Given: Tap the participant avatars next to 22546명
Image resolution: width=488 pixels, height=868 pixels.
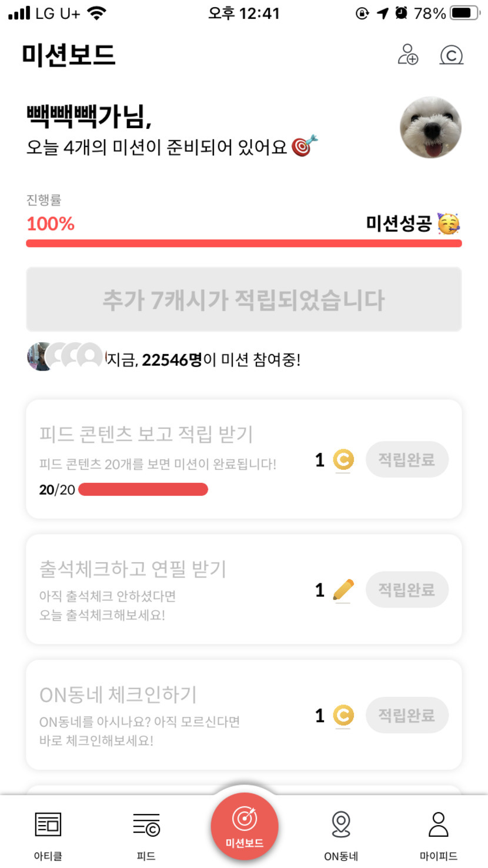Looking at the screenshot, I should [65, 356].
